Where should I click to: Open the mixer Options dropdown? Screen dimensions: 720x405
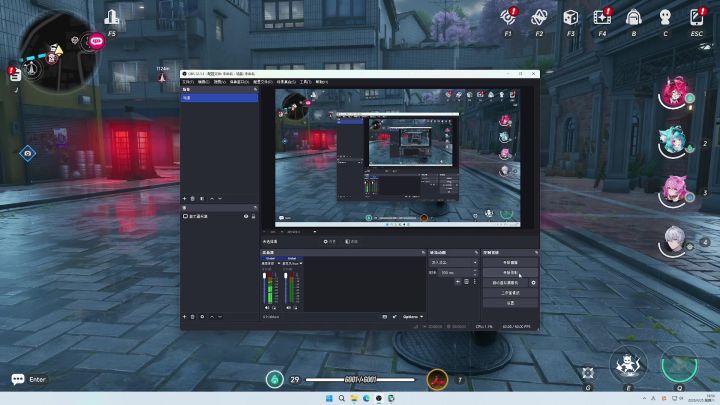(413, 316)
